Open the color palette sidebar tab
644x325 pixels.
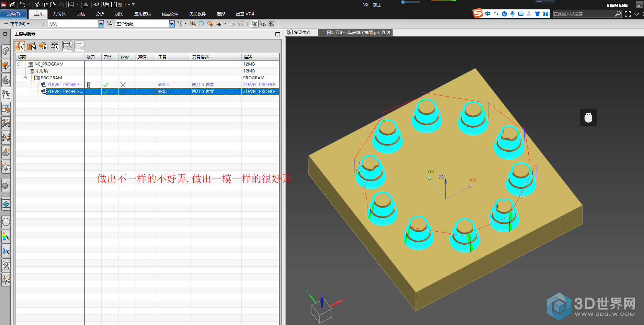click(6, 236)
